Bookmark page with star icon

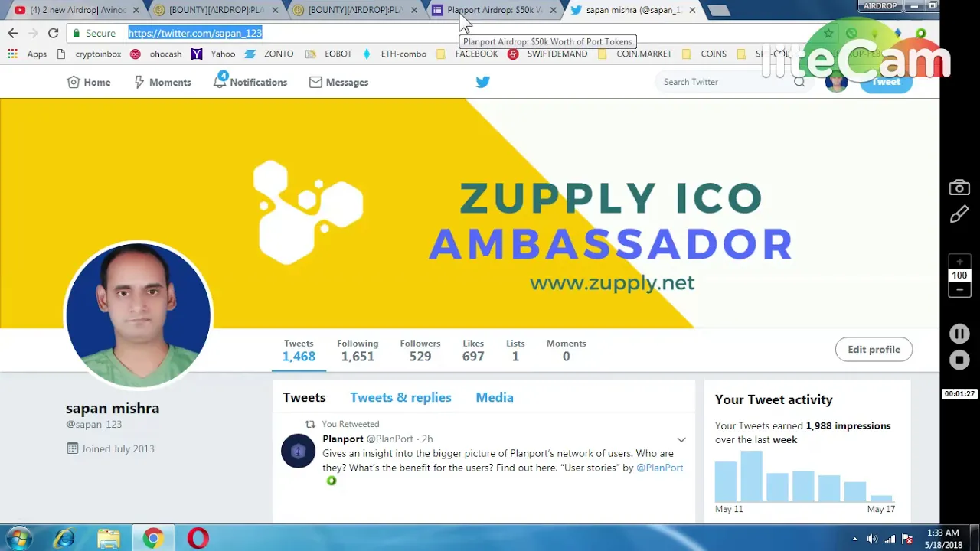828,33
